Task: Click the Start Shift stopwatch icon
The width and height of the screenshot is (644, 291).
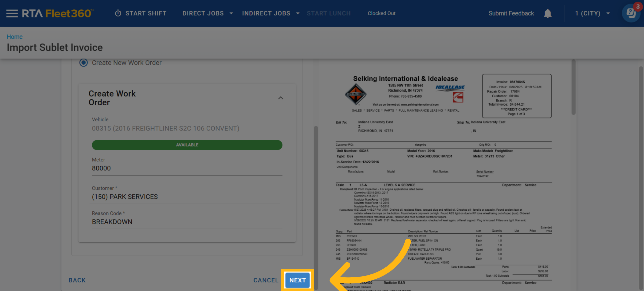Action: point(118,13)
